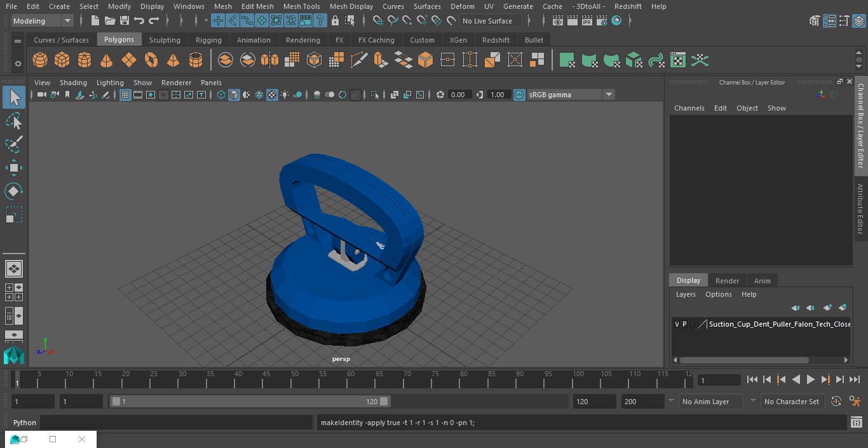This screenshot has width=868, height=448.
Task: Select the Lasso selection tool
Action: pyautogui.click(x=13, y=121)
